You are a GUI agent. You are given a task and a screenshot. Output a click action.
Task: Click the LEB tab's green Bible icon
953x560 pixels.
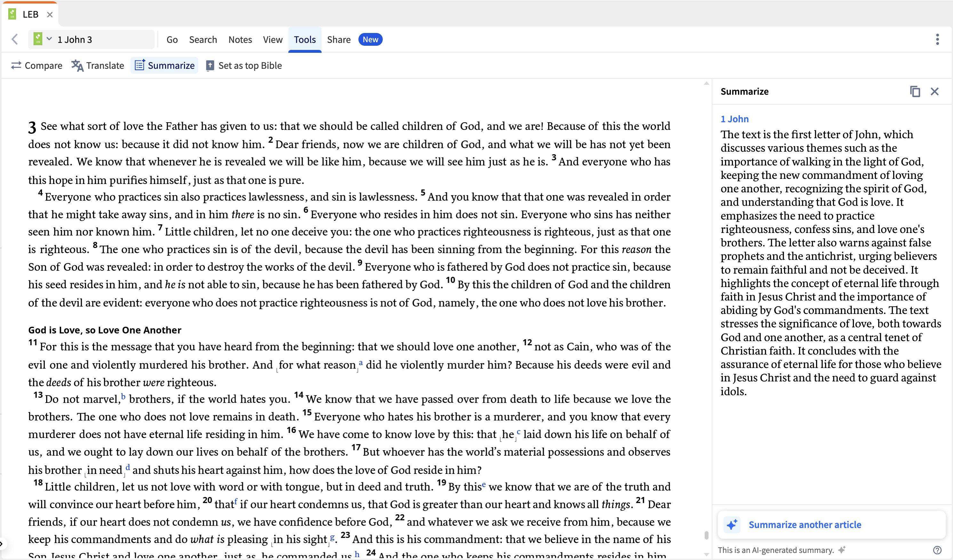point(12,14)
